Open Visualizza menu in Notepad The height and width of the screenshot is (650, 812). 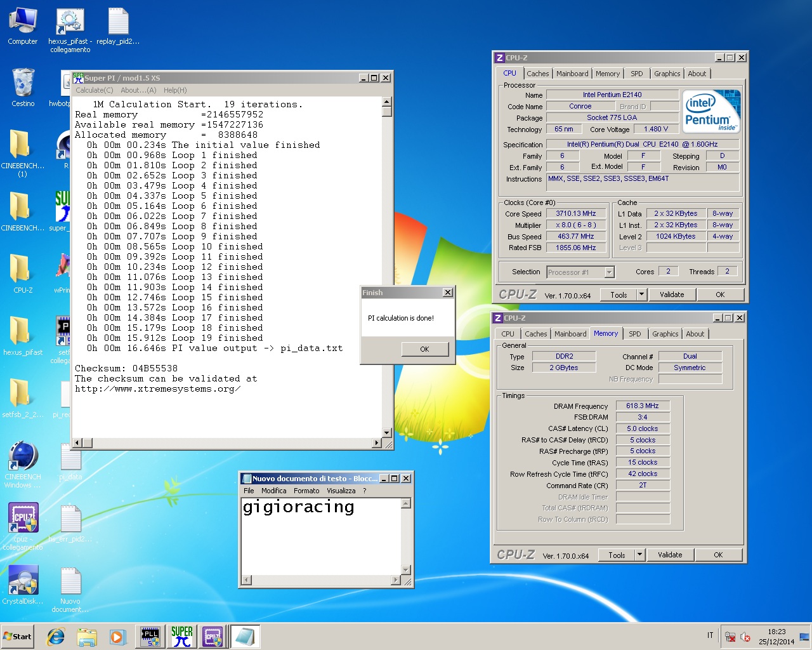click(x=341, y=491)
